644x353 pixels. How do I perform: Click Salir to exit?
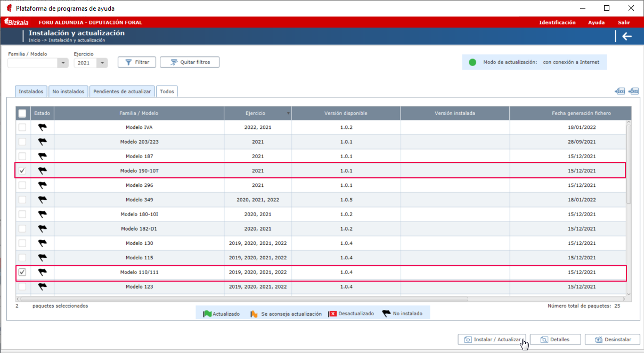click(624, 22)
